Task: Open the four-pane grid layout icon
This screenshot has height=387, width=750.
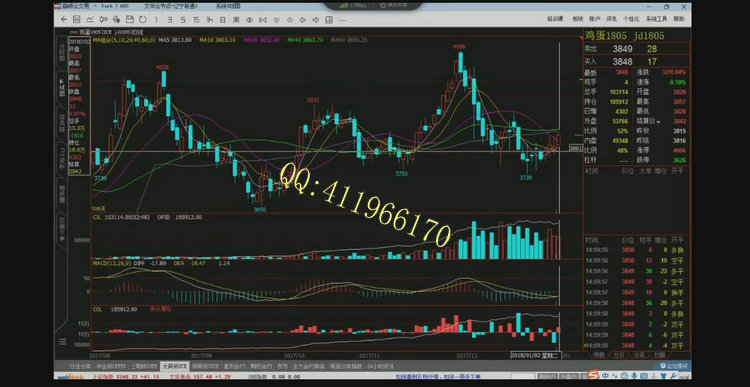Action: click(329, 20)
